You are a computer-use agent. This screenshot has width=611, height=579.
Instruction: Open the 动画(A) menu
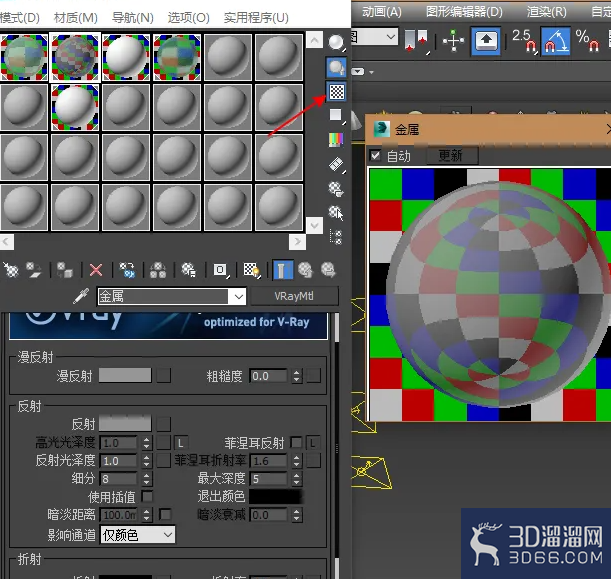[x=382, y=12]
